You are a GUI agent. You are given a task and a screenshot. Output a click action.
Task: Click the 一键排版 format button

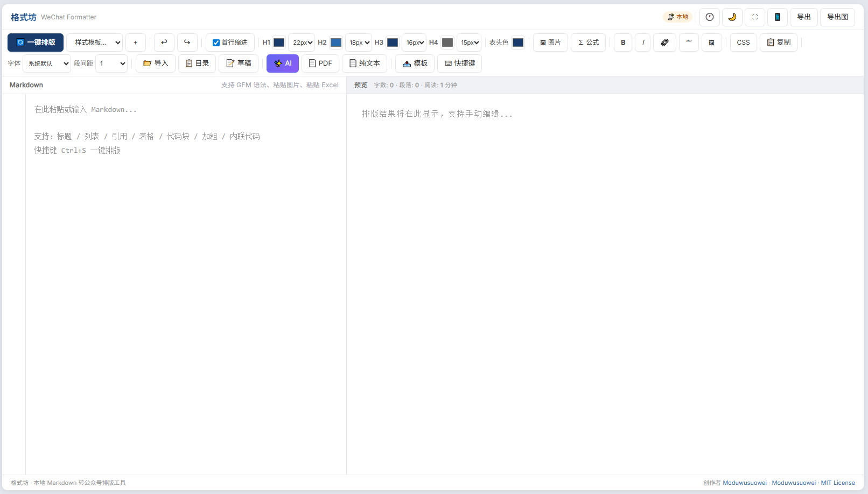coord(36,43)
